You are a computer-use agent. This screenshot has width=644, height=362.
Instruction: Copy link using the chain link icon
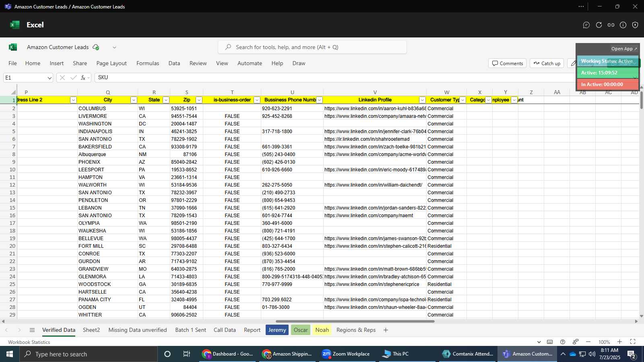coord(611,25)
